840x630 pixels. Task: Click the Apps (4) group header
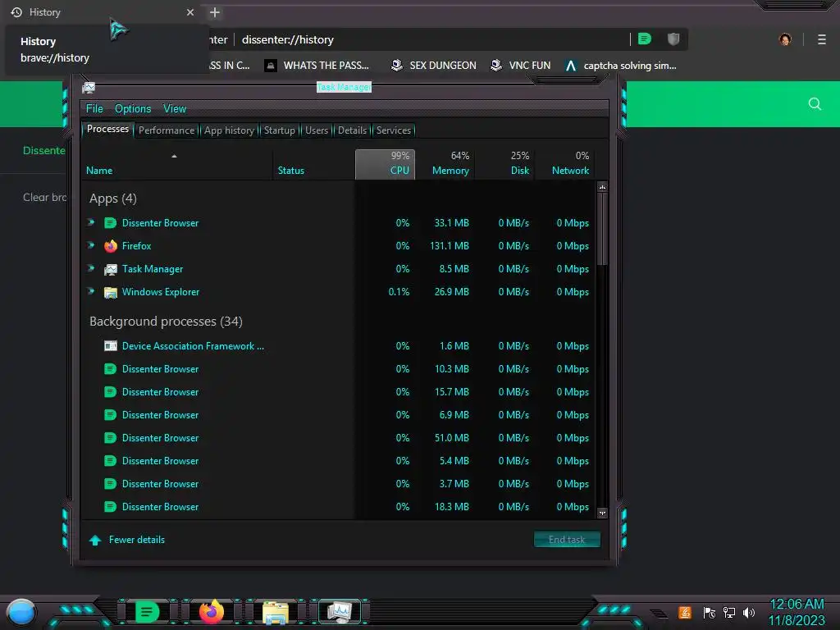click(x=113, y=199)
